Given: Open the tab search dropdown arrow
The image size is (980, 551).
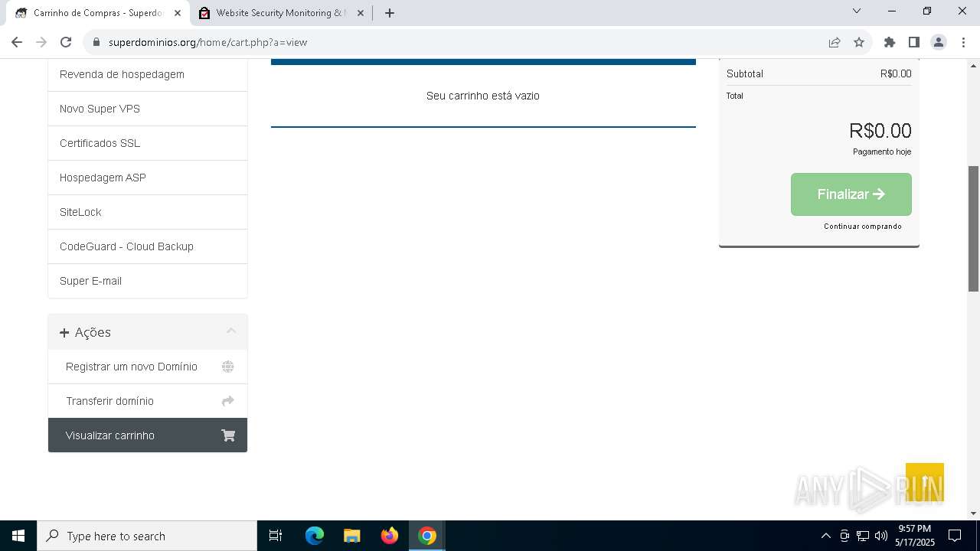Looking at the screenshot, I should point(857,11).
